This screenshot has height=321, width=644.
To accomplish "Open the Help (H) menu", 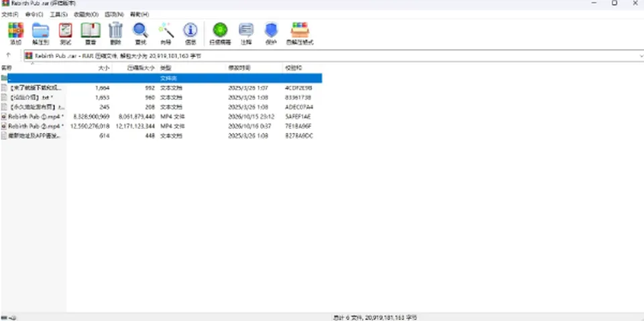I will click(140, 14).
